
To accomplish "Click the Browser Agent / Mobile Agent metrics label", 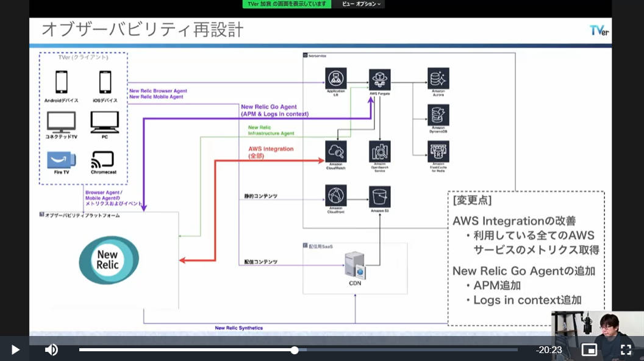I will pyautogui.click(x=113, y=198).
